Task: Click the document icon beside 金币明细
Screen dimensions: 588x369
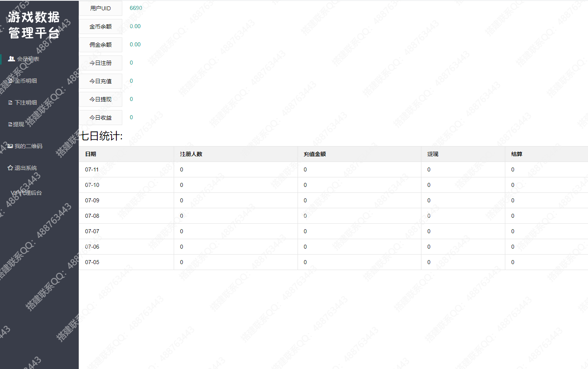Action: pyautogui.click(x=10, y=81)
